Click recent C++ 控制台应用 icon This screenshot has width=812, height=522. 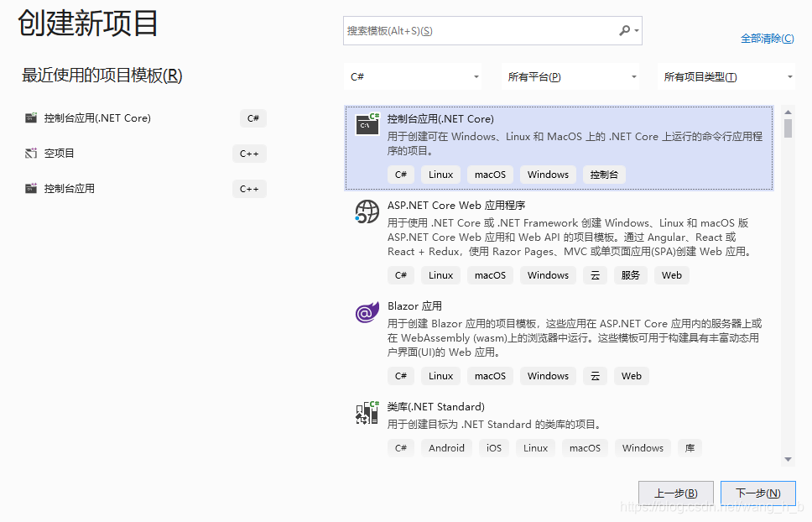coord(31,189)
